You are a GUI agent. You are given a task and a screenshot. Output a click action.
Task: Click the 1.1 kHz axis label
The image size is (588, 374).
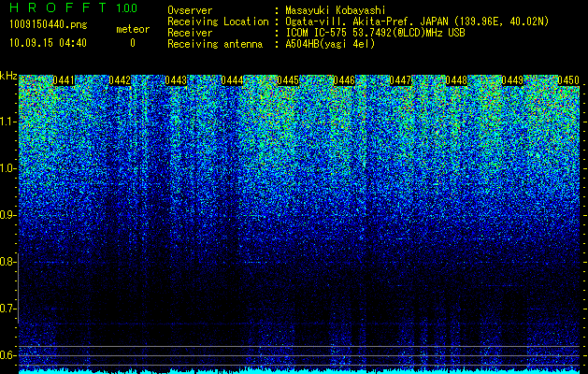[x=7, y=122]
